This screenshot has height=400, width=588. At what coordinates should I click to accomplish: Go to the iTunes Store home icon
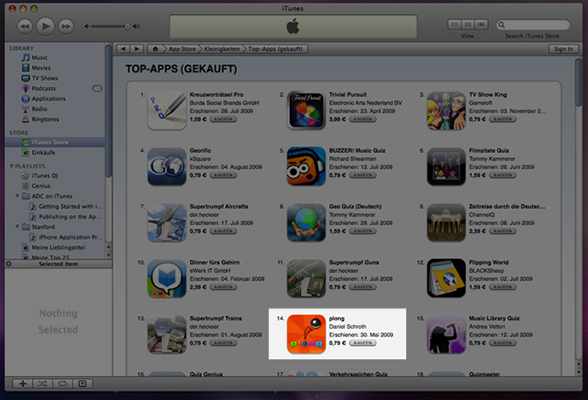coord(155,49)
